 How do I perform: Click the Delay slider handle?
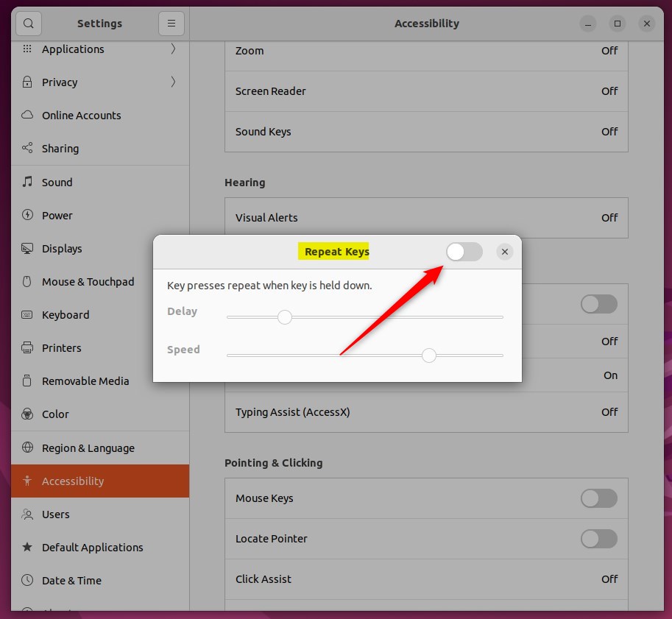(285, 316)
